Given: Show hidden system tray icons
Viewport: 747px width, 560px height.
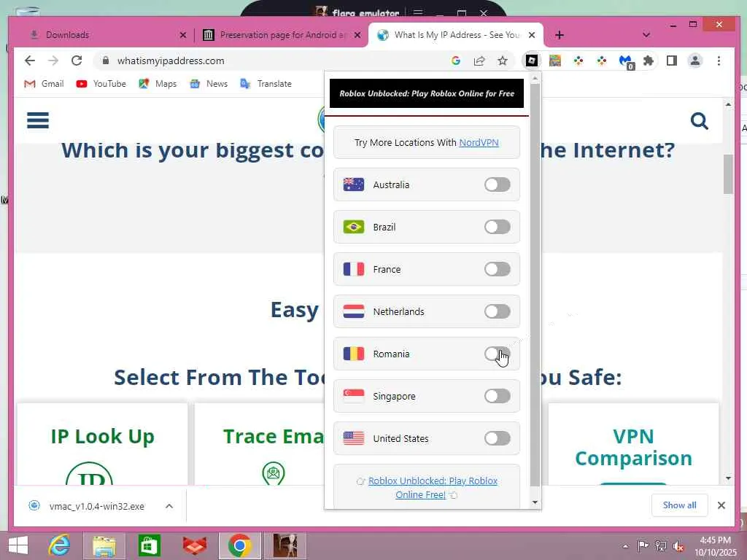Looking at the screenshot, I should pyautogui.click(x=625, y=545).
